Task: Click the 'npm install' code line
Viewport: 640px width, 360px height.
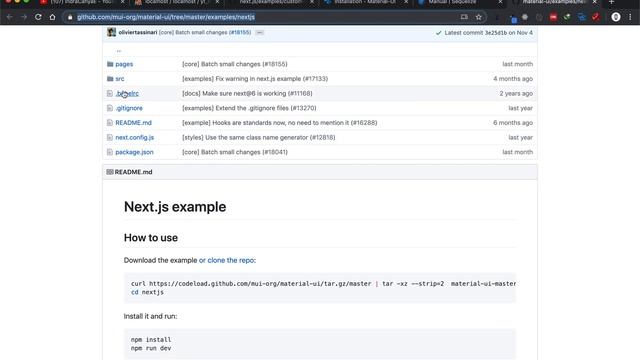Action: [151, 340]
